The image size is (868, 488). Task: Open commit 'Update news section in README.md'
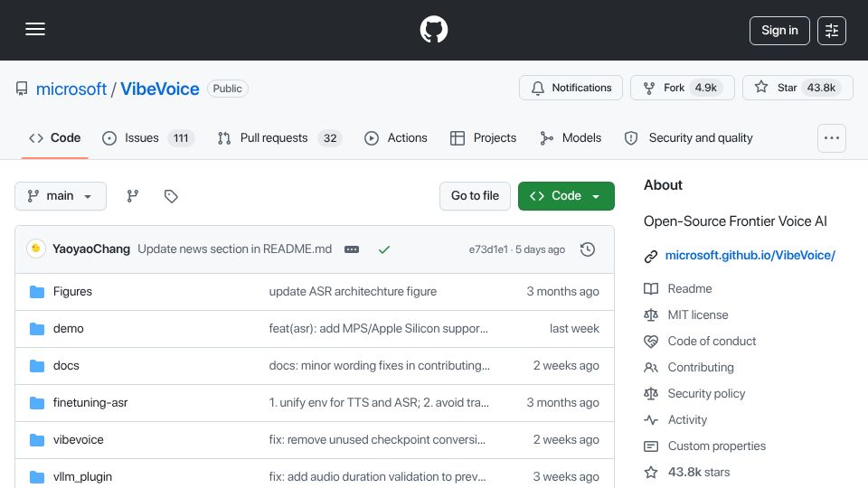pyautogui.click(x=235, y=249)
